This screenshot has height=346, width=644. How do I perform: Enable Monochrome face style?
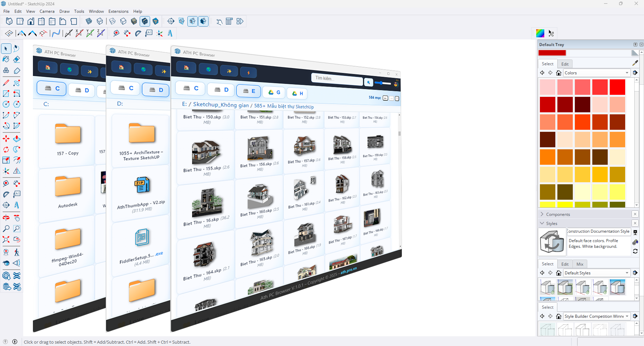pyautogui.click(x=155, y=22)
